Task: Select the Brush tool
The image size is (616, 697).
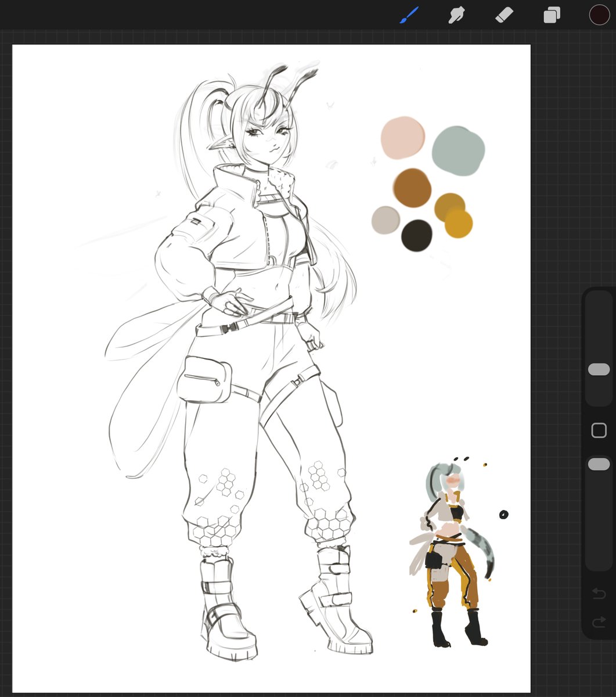Action: click(x=409, y=15)
